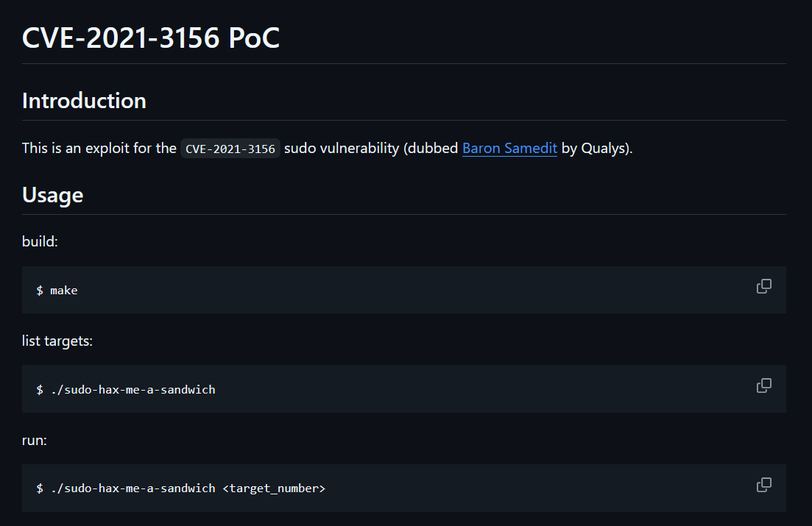812x526 pixels.
Task: Click the Usage section heading
Action: (53, 195)
